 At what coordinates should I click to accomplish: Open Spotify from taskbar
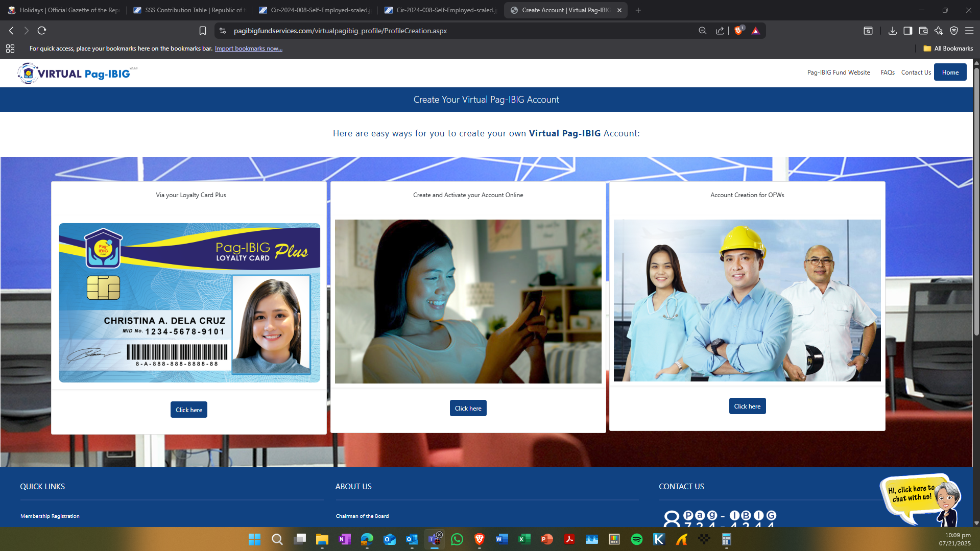(637, 539)
